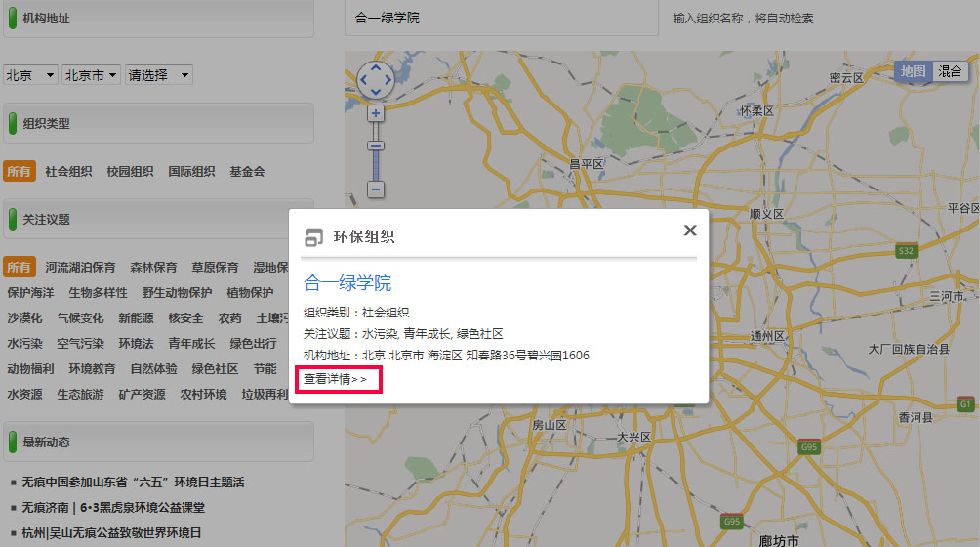980x547 pixels.
Task: Open news 无痕中国参加山东省六五环境日主题活
Action: pos(133,483)
